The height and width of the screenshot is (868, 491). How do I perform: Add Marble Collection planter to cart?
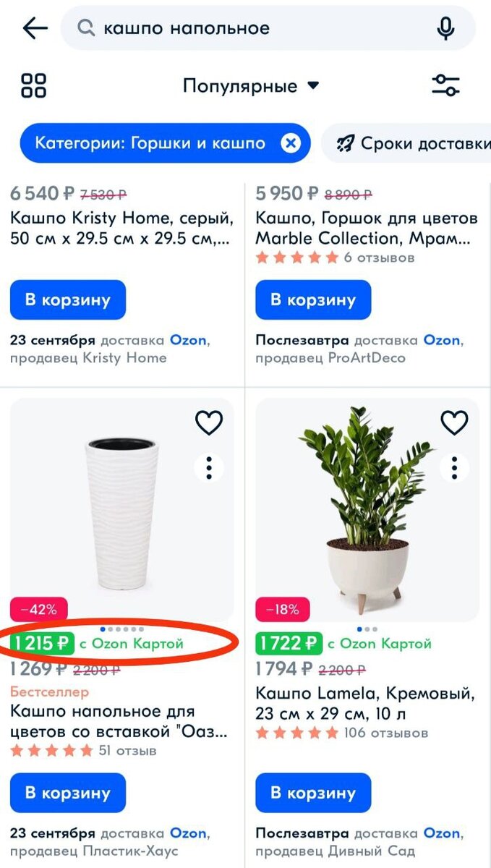coord(313,299)
